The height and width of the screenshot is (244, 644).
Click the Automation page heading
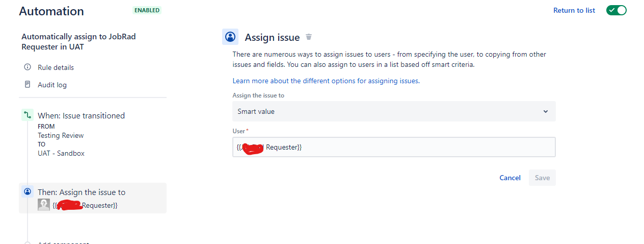pos(51,11)
